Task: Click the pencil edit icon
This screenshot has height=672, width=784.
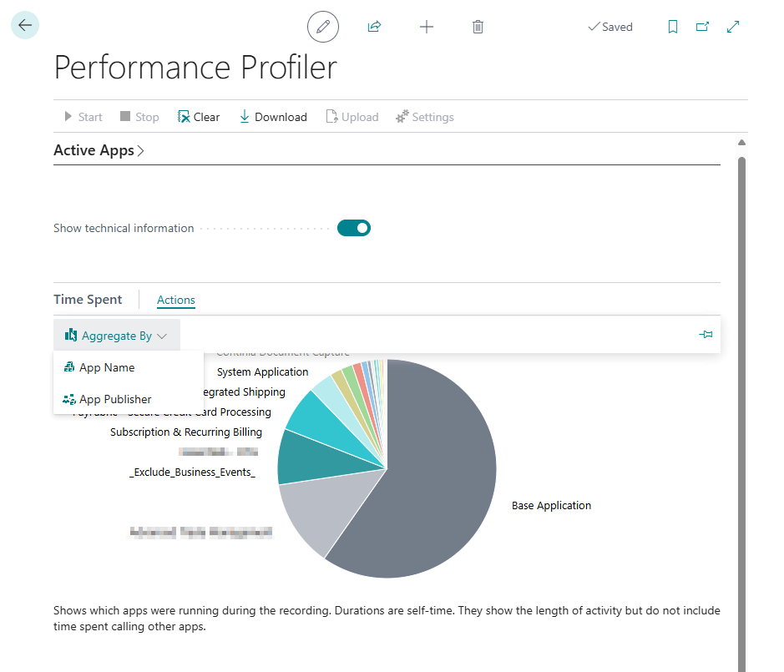Action: point(323,27)
